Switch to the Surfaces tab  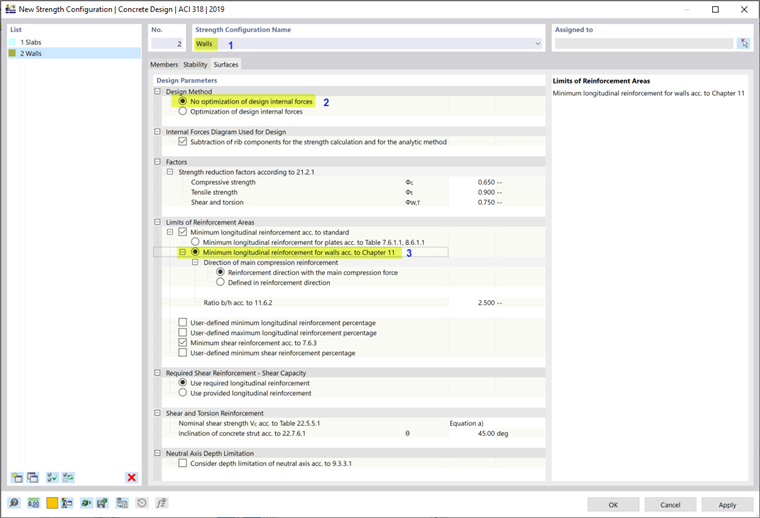pos(226,64)
